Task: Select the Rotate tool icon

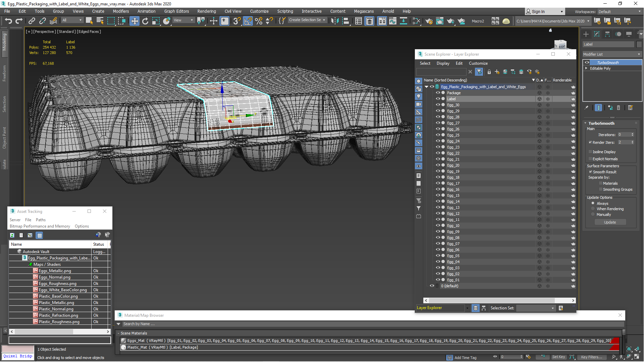Action: click(145, 21)
